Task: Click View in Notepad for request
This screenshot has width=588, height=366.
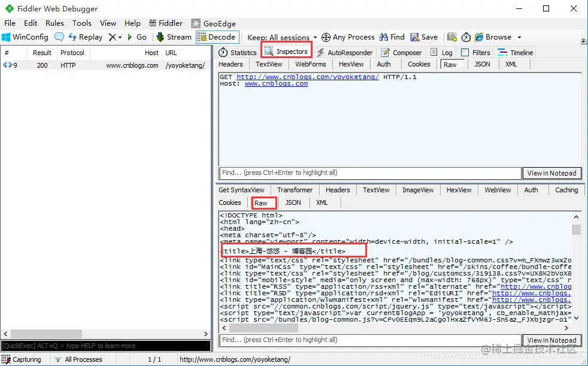Action: click(551, 173)
